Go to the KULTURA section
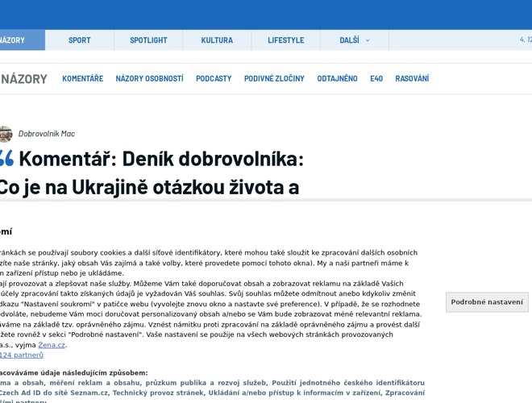Screen dimensions: 532x403 (217, 40)
